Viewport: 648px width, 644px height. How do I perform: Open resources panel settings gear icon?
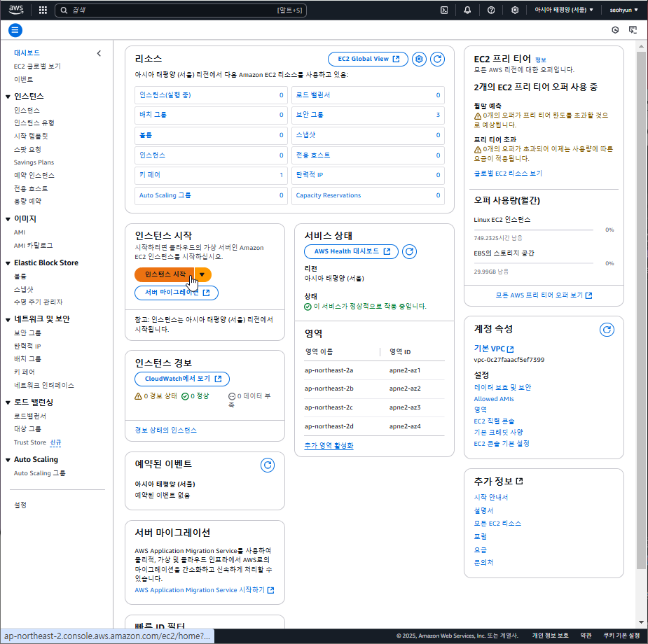point(419,59)
